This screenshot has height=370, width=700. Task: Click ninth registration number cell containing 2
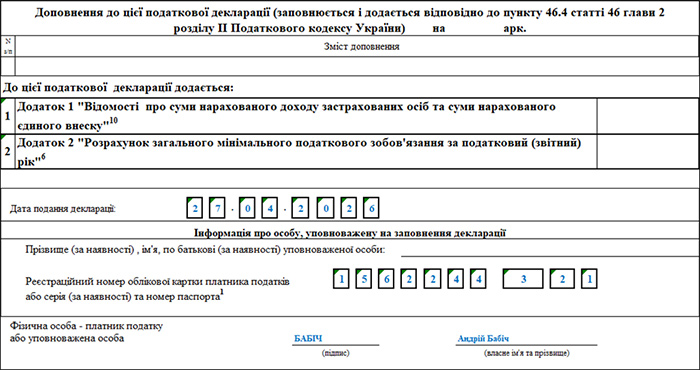coord(562,279)
